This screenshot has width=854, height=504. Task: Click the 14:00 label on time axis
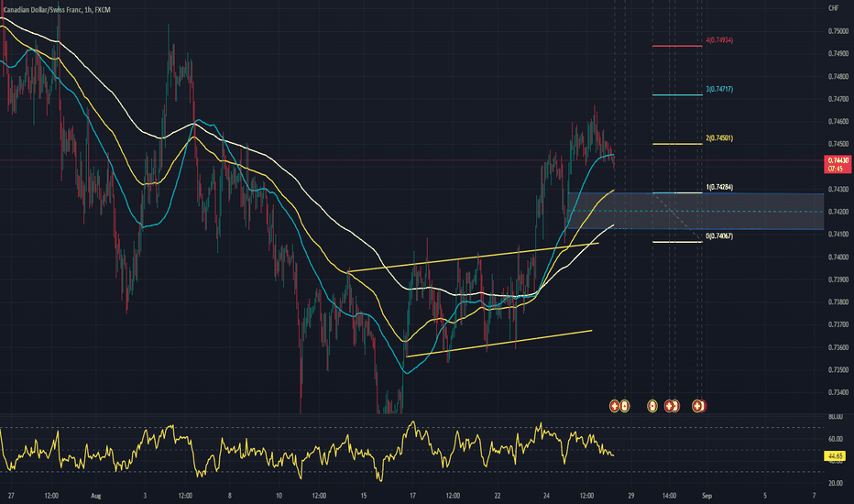click(670, 496)
